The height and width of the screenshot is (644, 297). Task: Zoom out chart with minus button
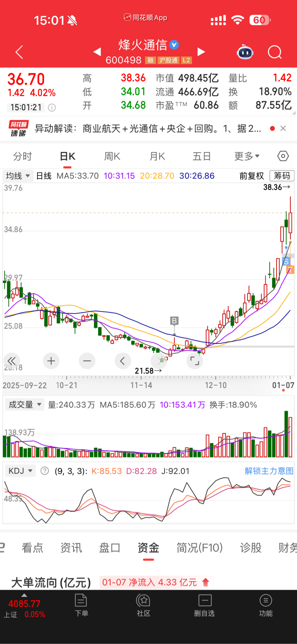[87, 361]
